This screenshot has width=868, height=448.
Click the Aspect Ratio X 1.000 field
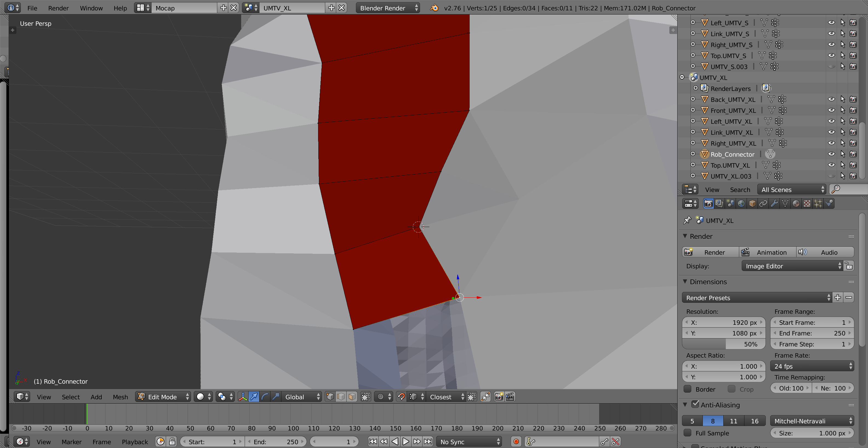(x=724, y=366)
